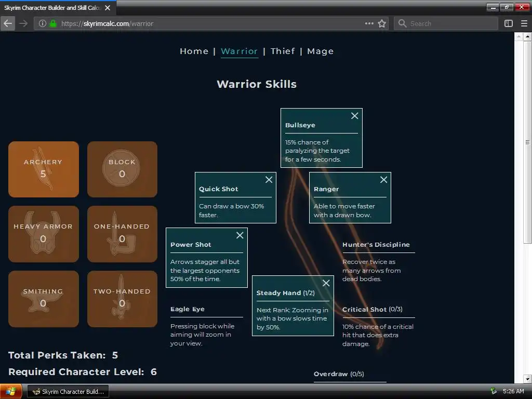Click the page scrollbar up arrow
The height and width of the screenshot is (399, 532).
[x=527, y=36]
